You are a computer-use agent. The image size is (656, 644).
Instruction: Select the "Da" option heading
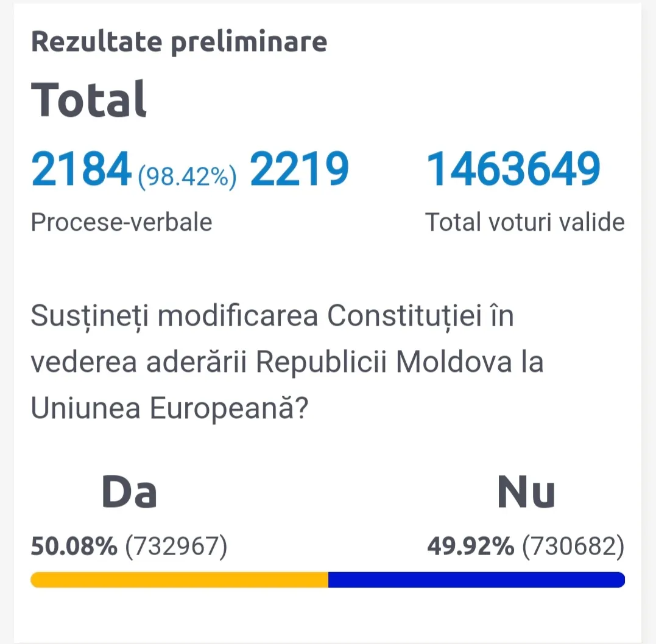point(129,491)
